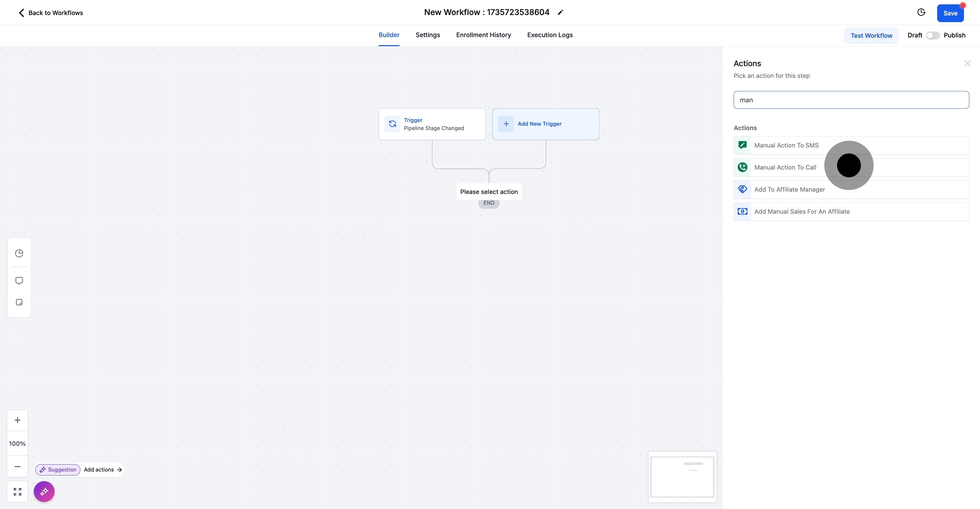Viewport: 980px width, 509px height.
Task: Open the purple AI assistant button
Action: click(x=44, y=492)
